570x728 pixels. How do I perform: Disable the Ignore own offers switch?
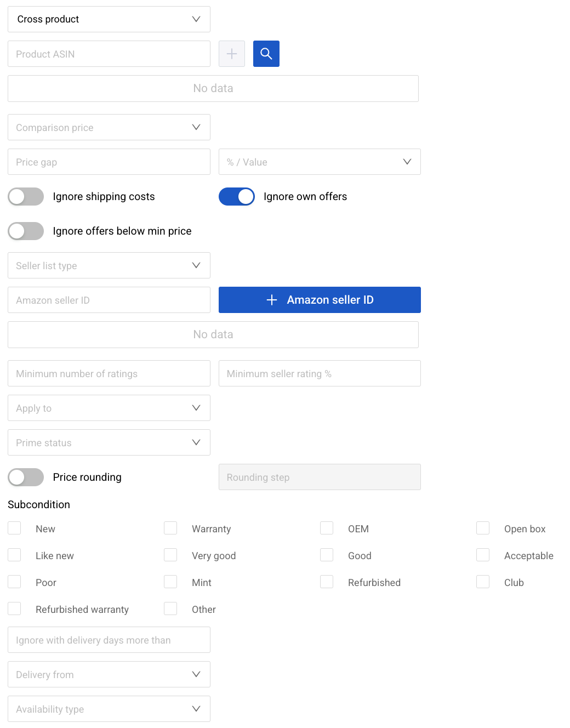click(236, 197)
